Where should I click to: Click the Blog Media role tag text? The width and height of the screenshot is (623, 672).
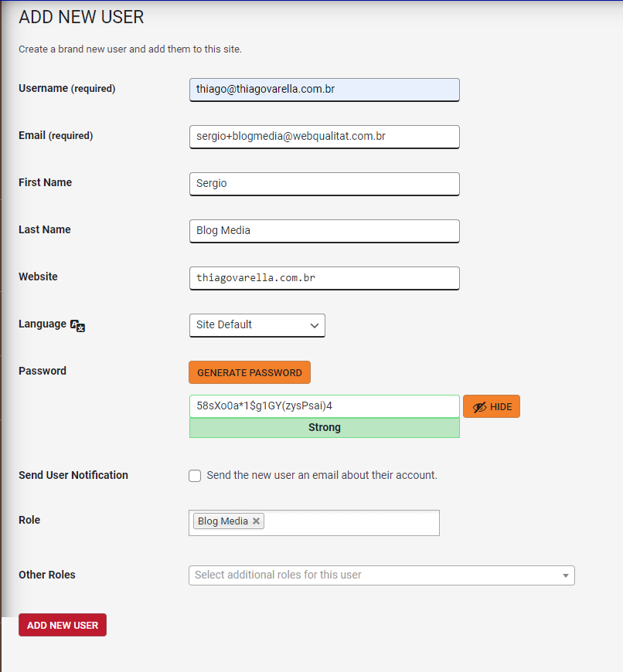click(x=223, y=521)
